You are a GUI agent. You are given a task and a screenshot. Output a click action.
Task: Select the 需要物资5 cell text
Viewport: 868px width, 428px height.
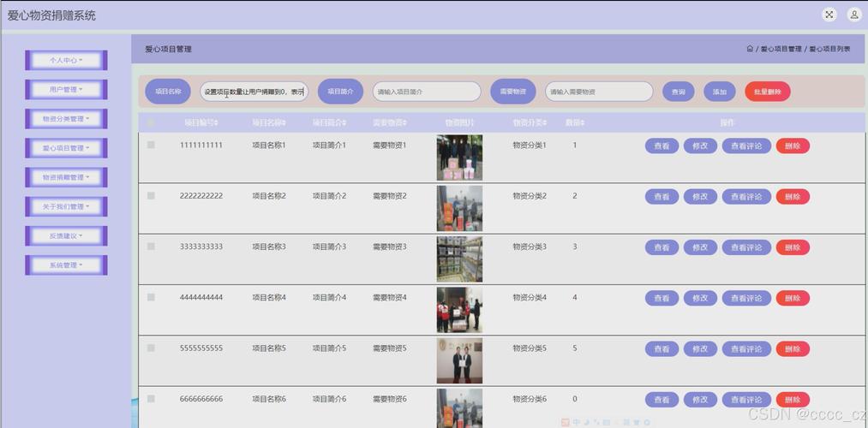pyautogui.click(x=390, y=348)
